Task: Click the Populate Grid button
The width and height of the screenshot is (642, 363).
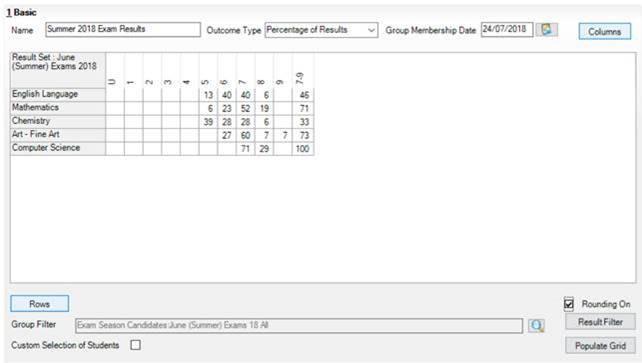Action: click(600, 346)
